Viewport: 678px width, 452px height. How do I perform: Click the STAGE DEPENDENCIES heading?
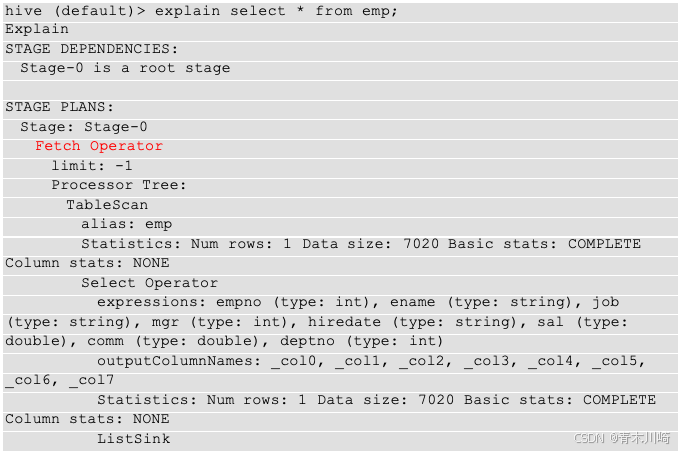point(91,49)
